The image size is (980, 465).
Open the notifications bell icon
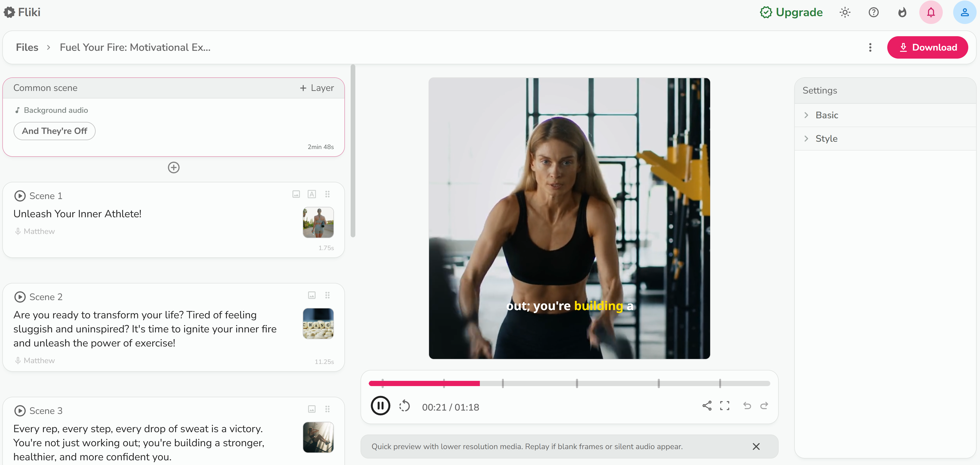click(931, 12)
